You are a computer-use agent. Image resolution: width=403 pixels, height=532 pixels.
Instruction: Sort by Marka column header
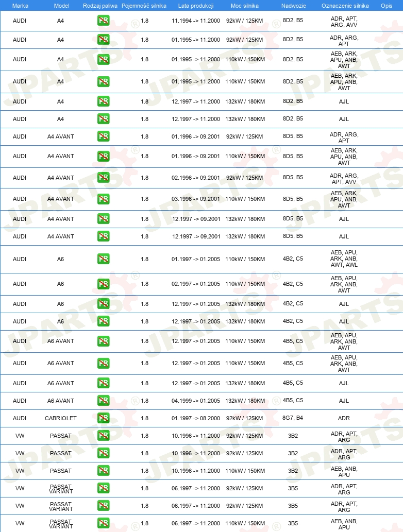[x=20, y=6]
